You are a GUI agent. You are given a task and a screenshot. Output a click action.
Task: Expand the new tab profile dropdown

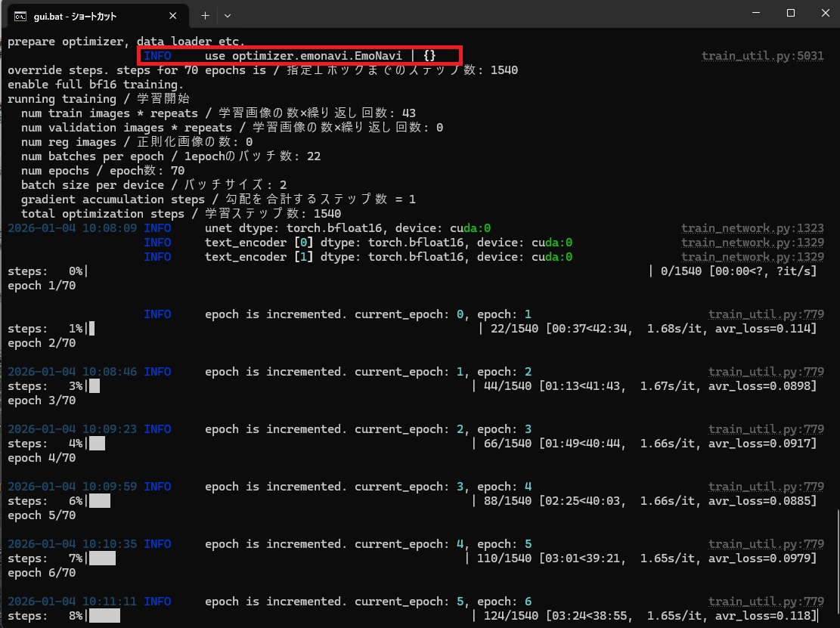pos(228,15)
